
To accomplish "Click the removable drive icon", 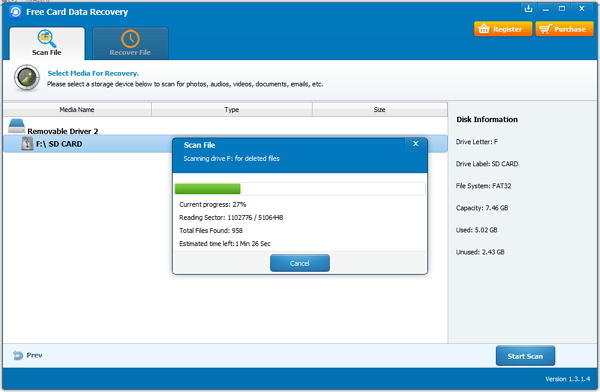I will 16,126.
